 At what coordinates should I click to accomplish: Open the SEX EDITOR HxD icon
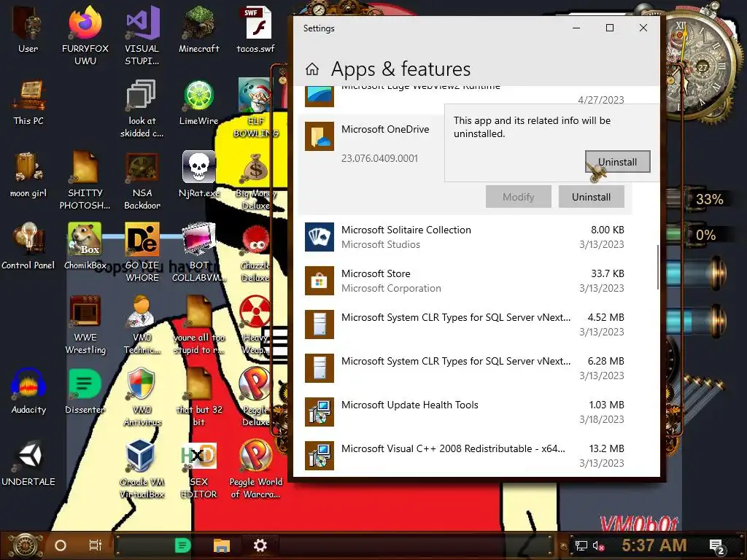[x=198, y=470]
